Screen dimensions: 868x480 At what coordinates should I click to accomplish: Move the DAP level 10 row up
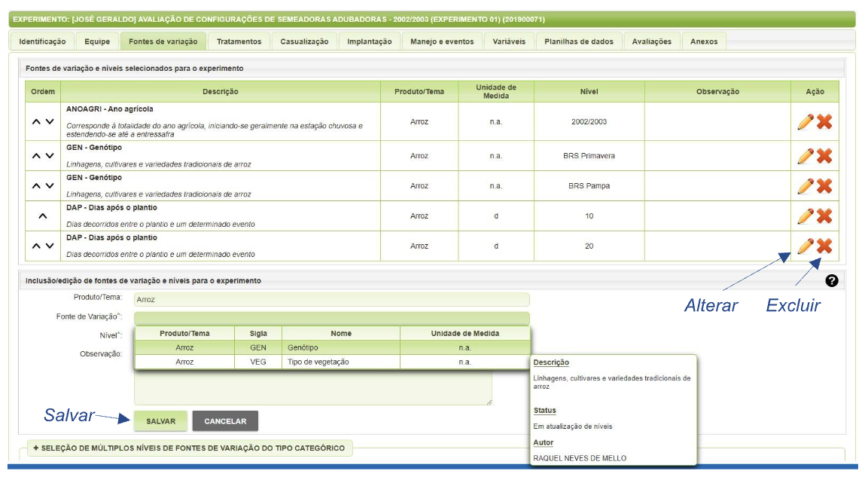43,216
